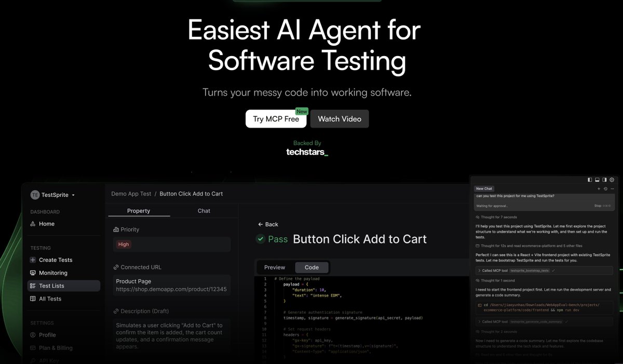Click the green 'New' badge
Screen dimensions: 623x364
click(x=302, y=111)
